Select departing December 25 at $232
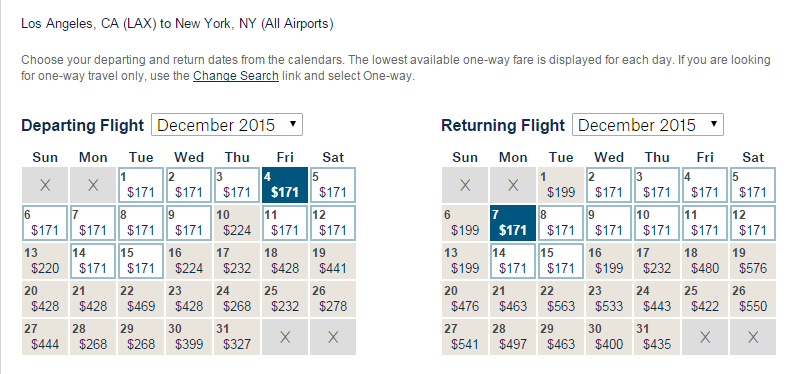 (x=285, y=299)
